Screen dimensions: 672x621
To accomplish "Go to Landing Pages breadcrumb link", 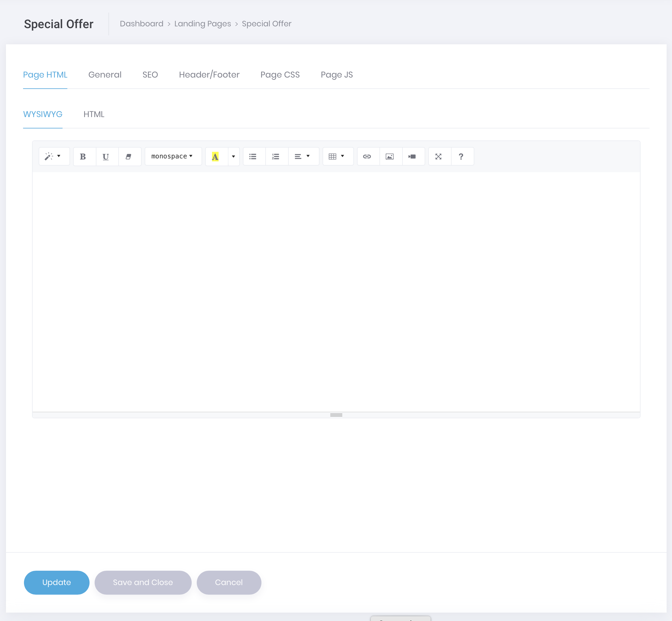I will (x=203, y=24).
